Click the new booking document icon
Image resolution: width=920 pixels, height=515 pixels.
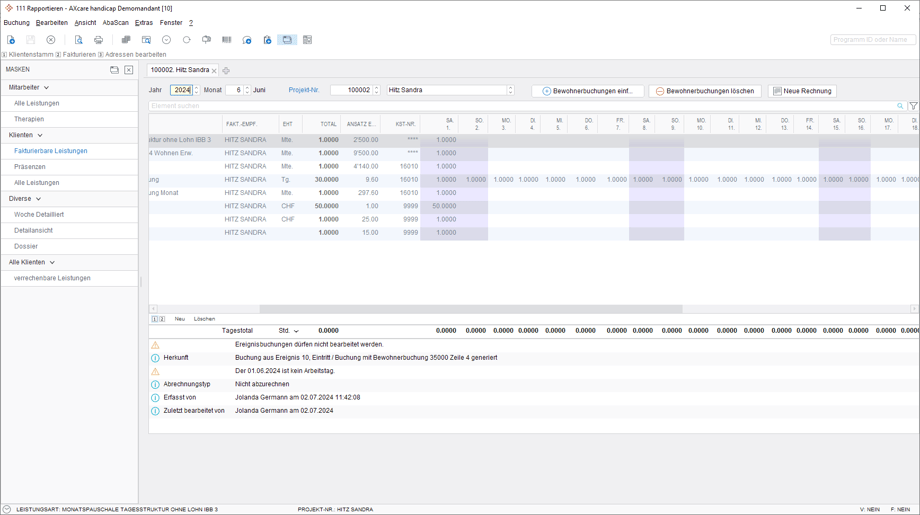[11, 40]
